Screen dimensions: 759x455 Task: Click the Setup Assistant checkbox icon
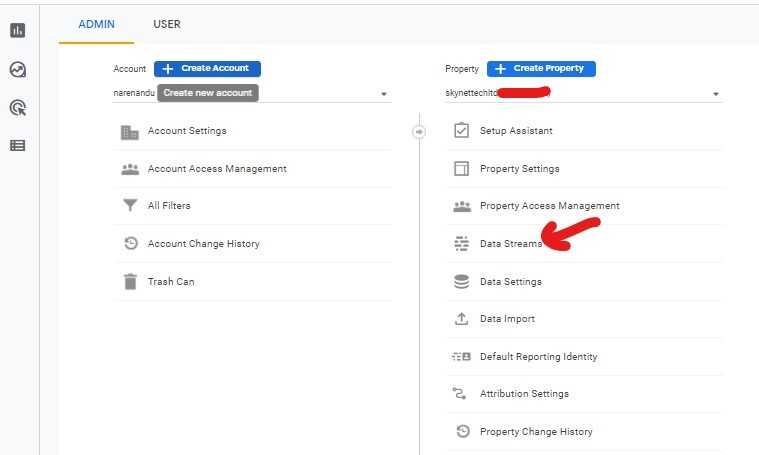(x=461, y=130)
